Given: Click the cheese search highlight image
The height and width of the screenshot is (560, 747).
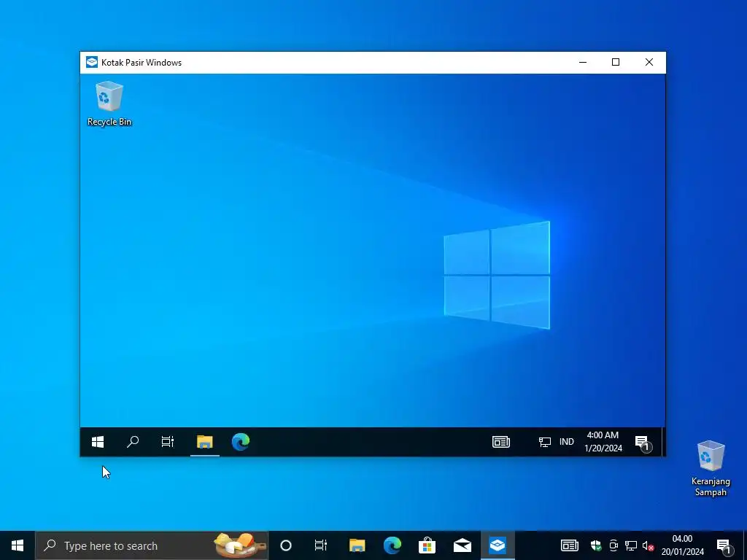Looking at the screenshot, I should point(239,545).
